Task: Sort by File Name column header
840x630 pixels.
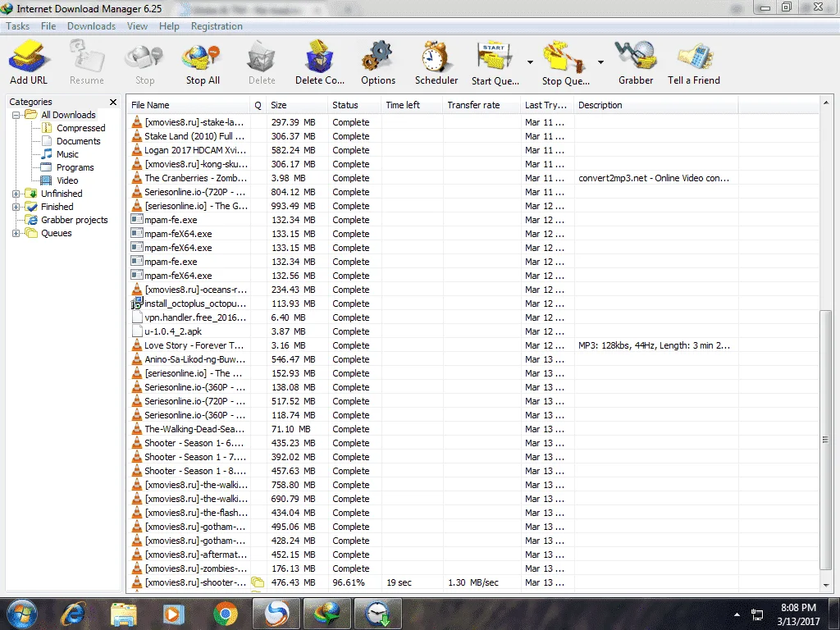Action: (x=189, y=105)
